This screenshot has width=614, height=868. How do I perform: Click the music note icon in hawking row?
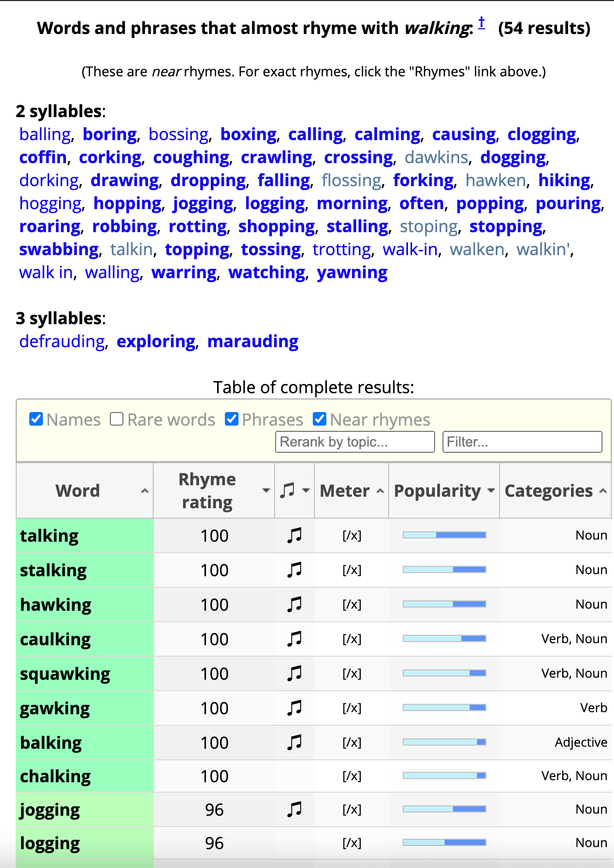(x=294, y=604)
